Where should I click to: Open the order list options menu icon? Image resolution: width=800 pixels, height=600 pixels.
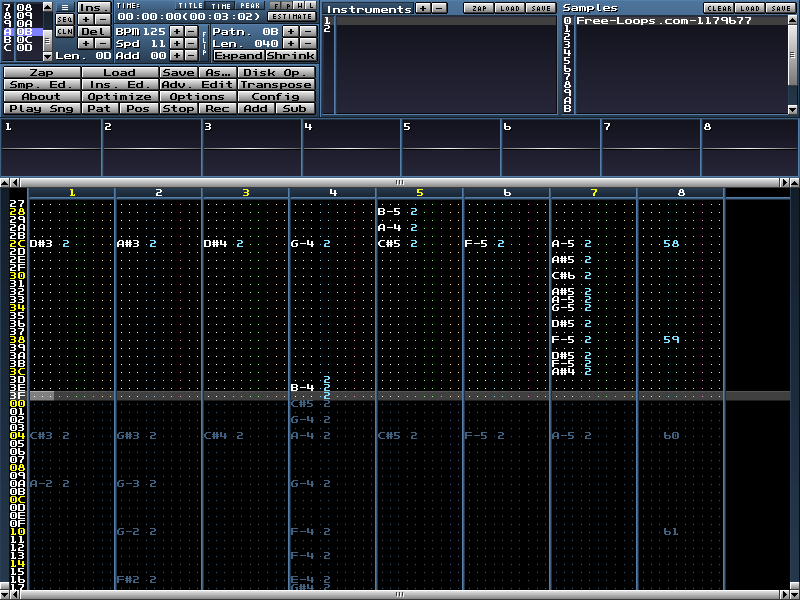coord(65,7)
